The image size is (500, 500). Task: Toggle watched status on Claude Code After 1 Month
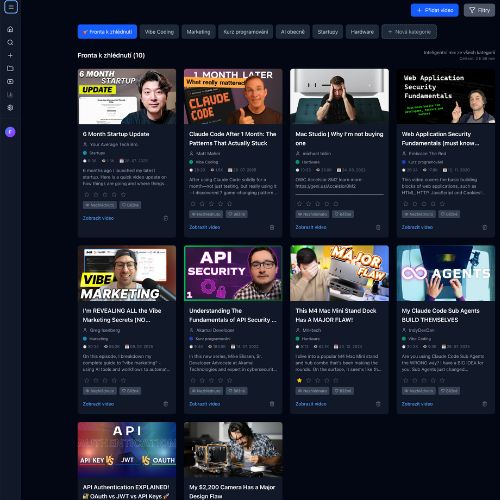coord(206,214)
